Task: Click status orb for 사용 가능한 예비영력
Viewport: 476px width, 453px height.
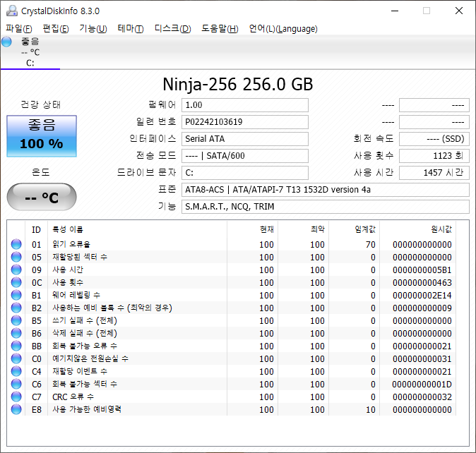Action: (x=16, y=410)
